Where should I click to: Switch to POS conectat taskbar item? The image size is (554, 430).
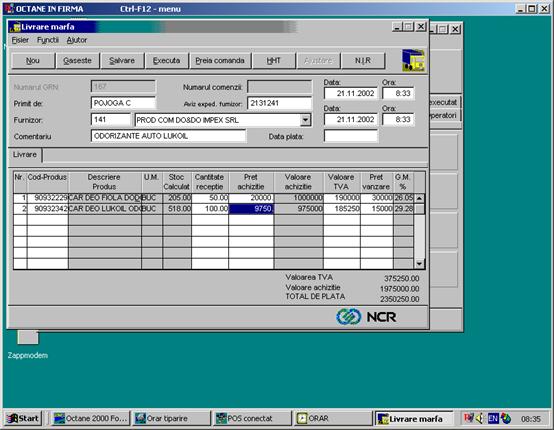[252, 419]
